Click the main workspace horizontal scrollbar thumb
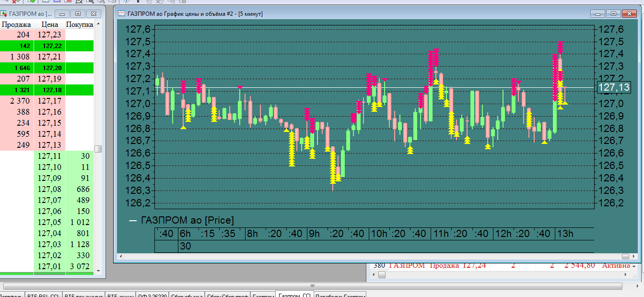The width and height of the screenshot is (644, 297). click(313, 285)
